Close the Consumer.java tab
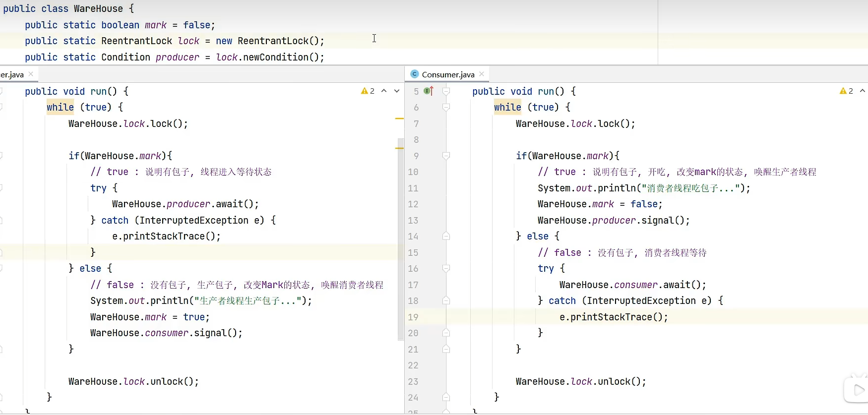The width and height of the screenshot is (868, 415). click(482, 74)
